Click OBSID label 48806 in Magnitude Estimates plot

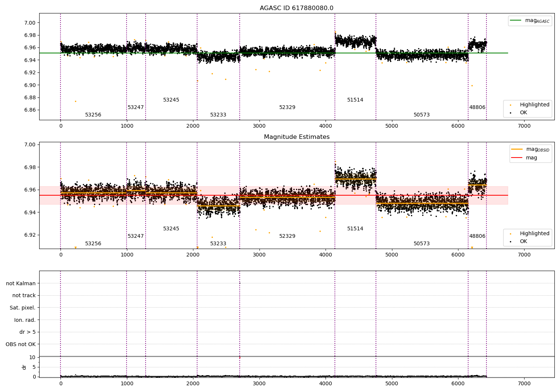pyautogui.click(x=477, y=236)
